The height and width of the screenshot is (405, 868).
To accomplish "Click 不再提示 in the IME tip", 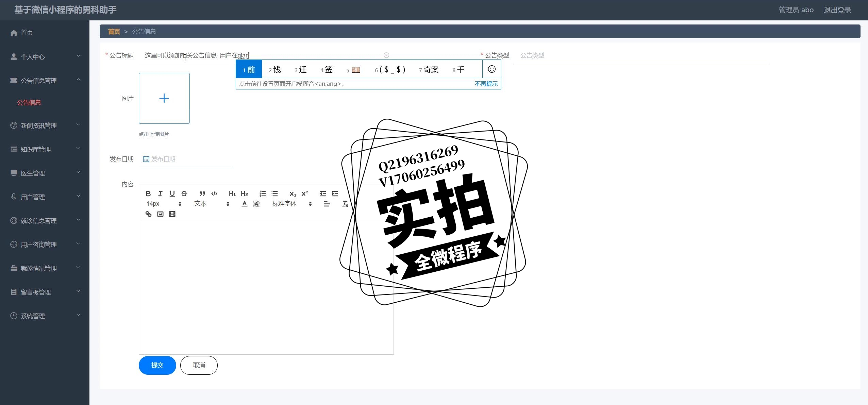I will point(486,84).
